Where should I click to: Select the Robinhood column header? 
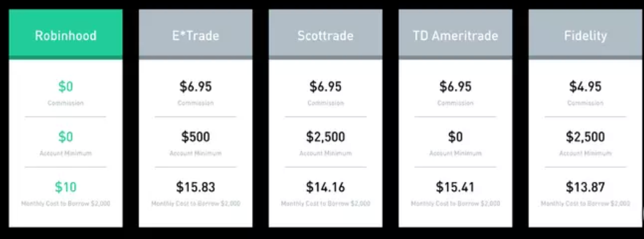(x=66, y=34)
